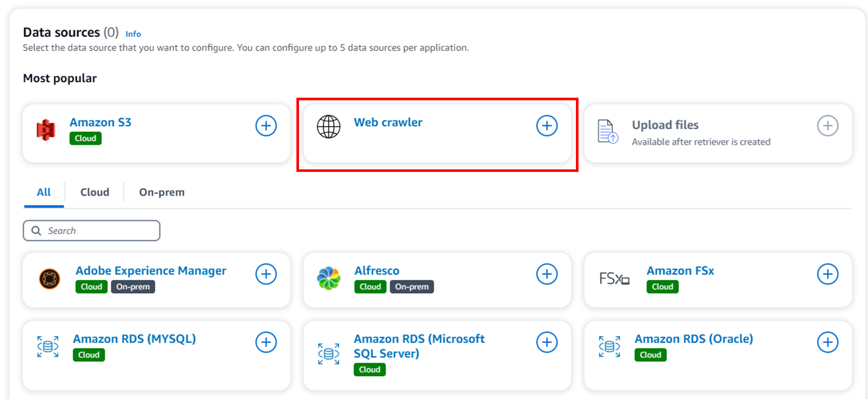Switch to the Cloud tab
This screenshot has width=868, height=399.
click(x=95, y=192)
